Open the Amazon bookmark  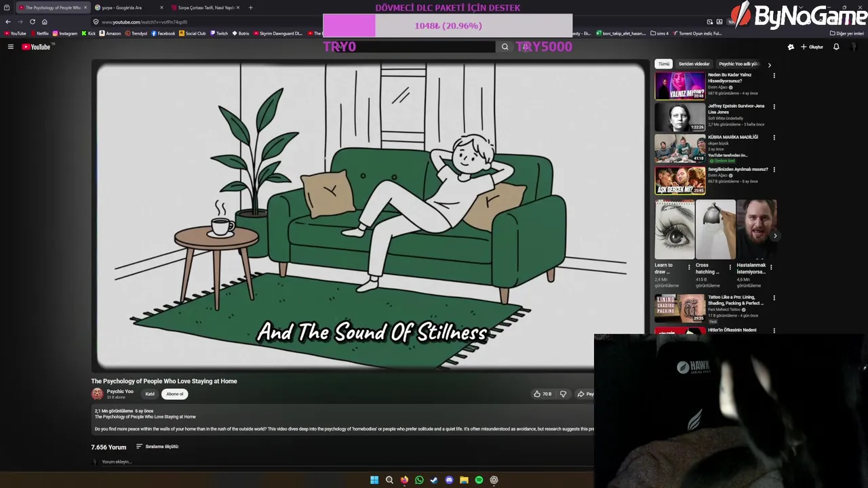pos(110,33)
